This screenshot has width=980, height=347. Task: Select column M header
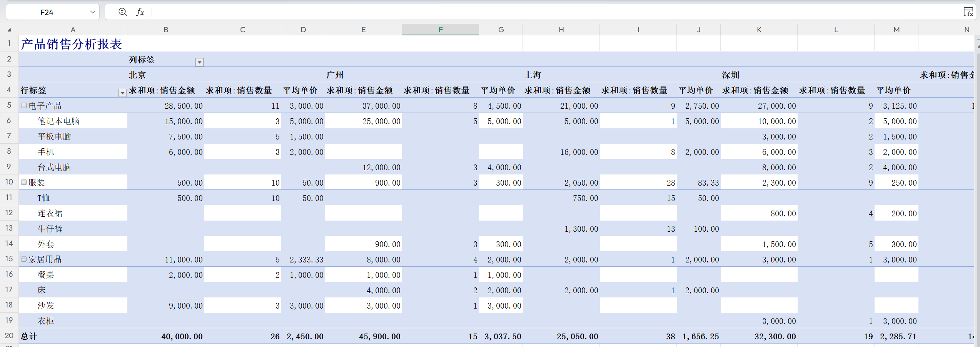click(x=896, y=30)
